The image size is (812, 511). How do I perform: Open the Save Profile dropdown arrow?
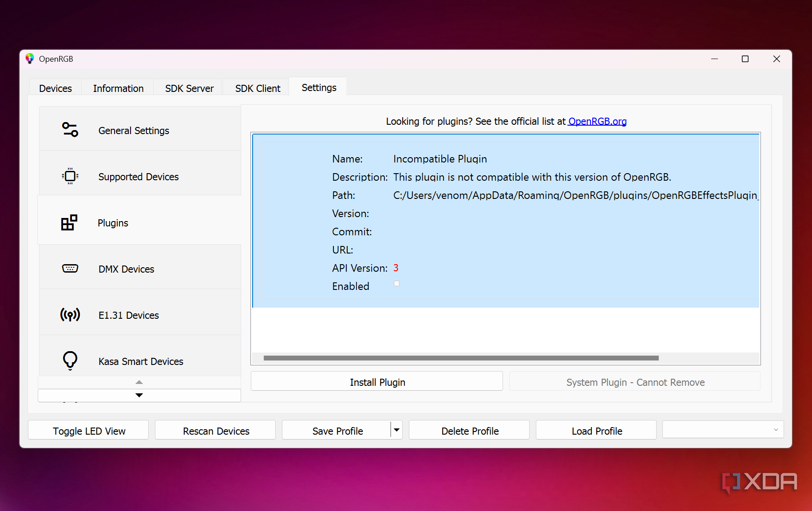pyautogui.click(x=397, y=430)
